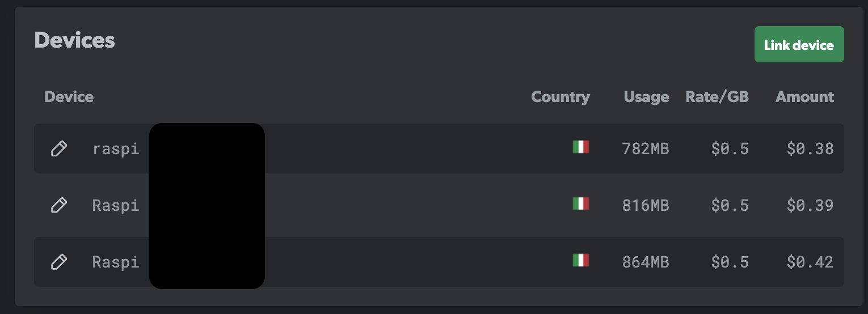Screen dimensions: 868x314
Task: Click the Italy flag in the 782MB row
Action: tap(580, 147)
